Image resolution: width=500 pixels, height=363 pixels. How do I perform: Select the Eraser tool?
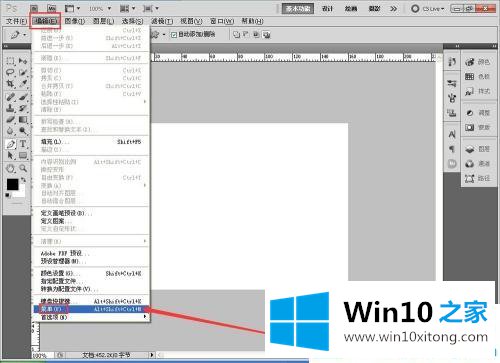click(10, 119)
